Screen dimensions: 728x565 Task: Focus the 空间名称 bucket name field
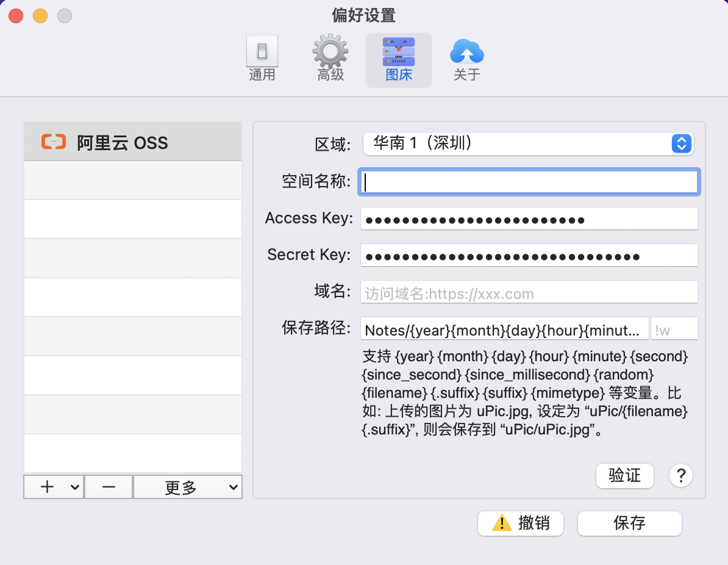[529, 182]
